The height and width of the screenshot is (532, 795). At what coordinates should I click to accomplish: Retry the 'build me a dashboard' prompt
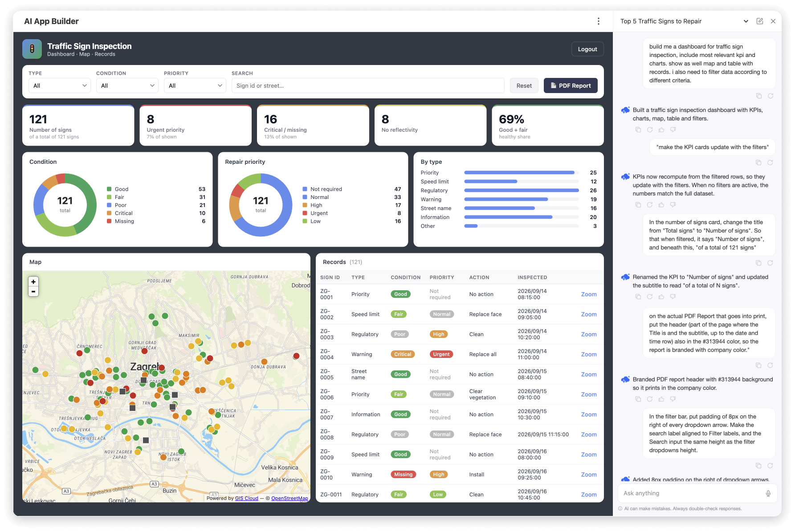tap(771, 96)
